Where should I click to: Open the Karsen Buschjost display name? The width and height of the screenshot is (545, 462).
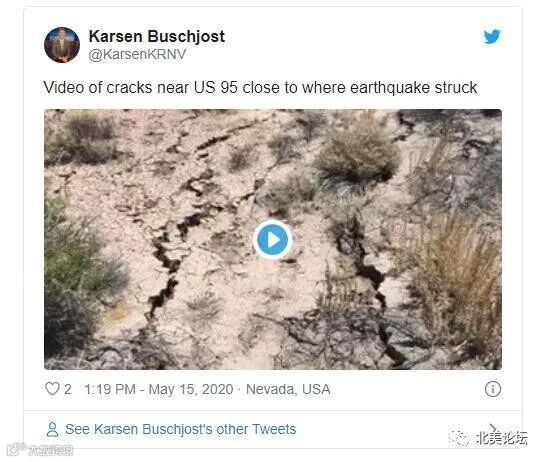coord(156,37)
